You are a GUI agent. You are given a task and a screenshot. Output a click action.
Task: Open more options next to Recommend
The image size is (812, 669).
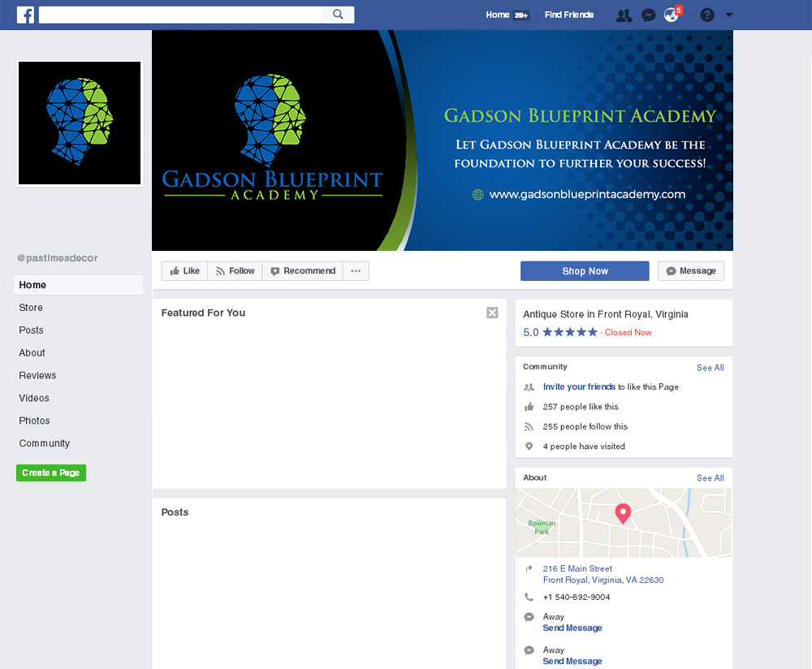pyautogui.click(x=356, y=270)
